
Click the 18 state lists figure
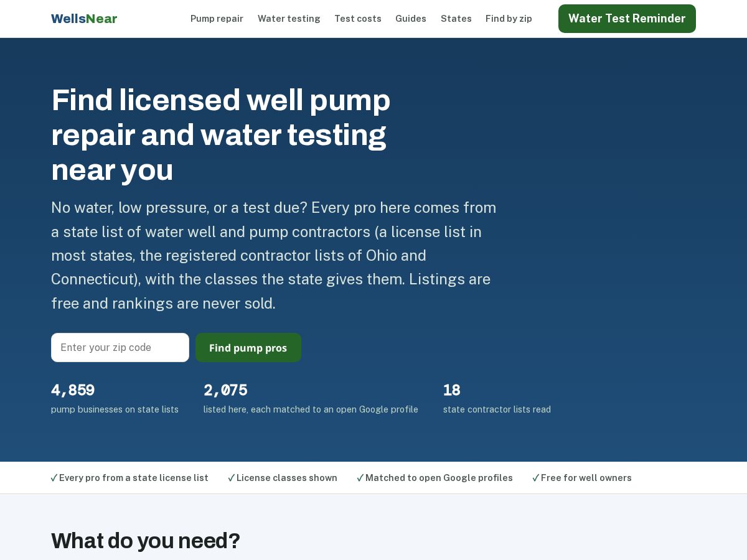click(x=452, y=390)
